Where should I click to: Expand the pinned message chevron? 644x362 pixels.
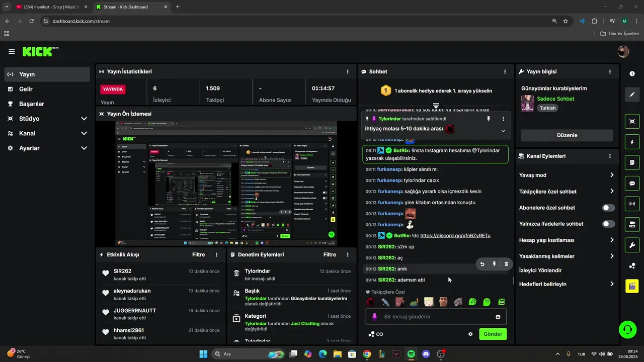click(503, 131)
